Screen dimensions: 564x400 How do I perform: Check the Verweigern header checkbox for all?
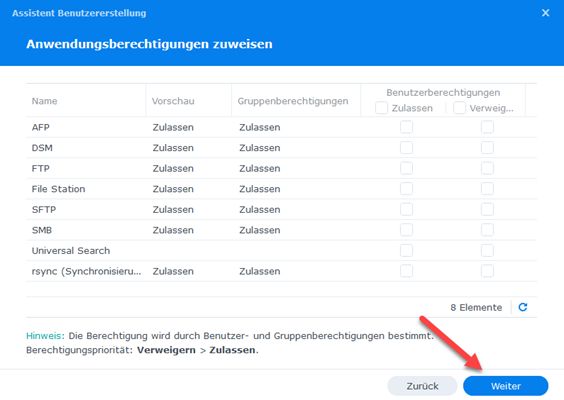pos(459,108)
